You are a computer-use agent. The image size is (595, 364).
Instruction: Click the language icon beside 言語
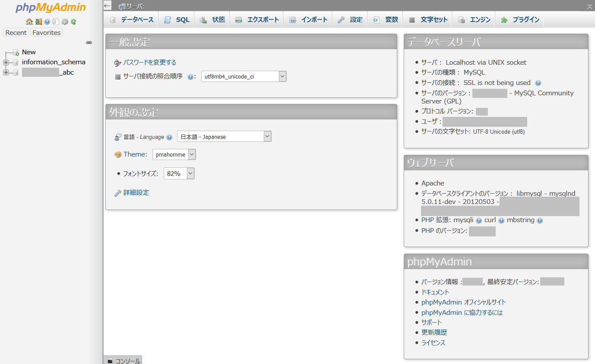pyautogui.click(x=118, y=137)
